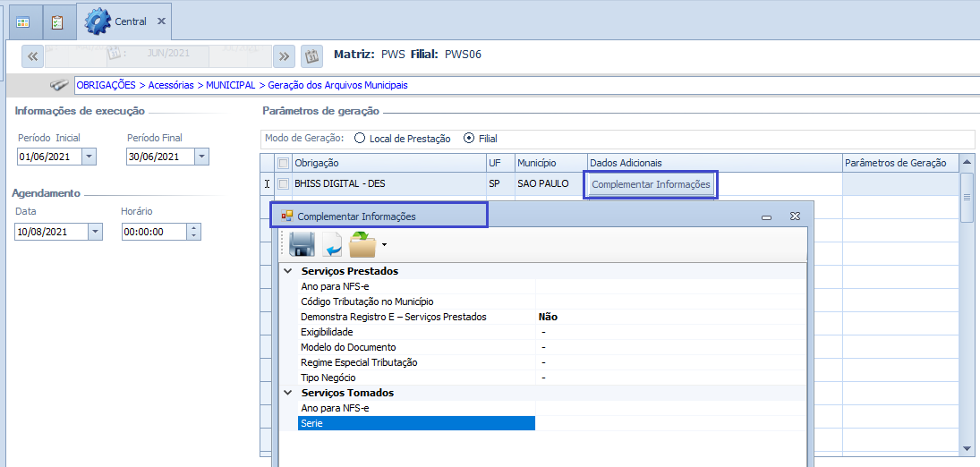Collapse the Serviços Prestados section

pos(287,271)
